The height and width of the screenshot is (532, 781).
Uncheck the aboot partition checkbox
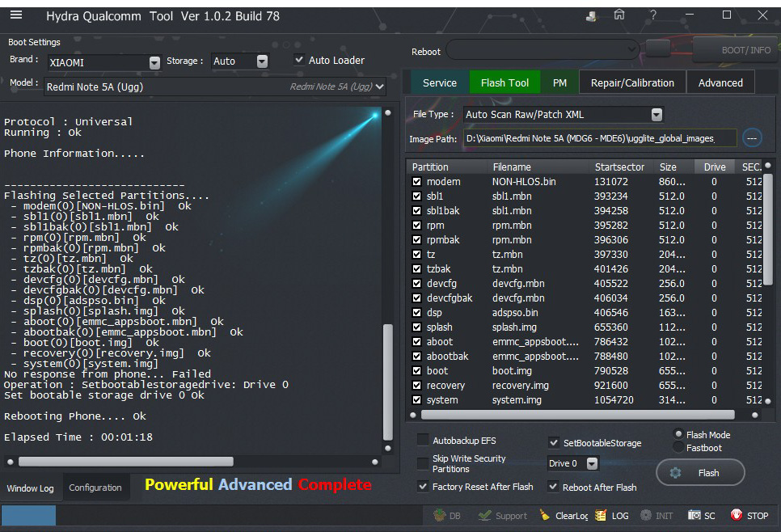(x=417, y=342)
